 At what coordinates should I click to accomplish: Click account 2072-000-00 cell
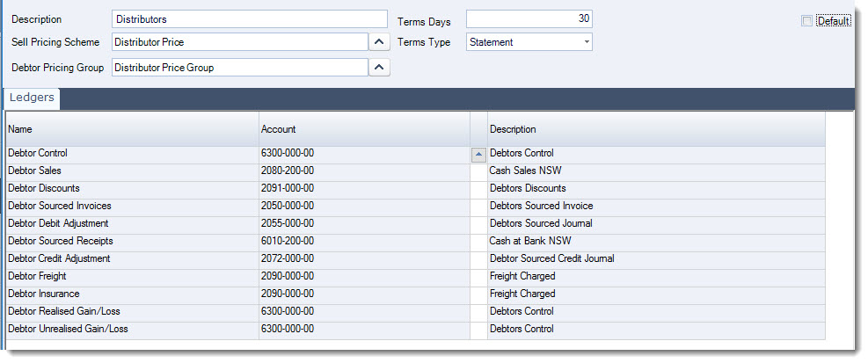point(364,258)
